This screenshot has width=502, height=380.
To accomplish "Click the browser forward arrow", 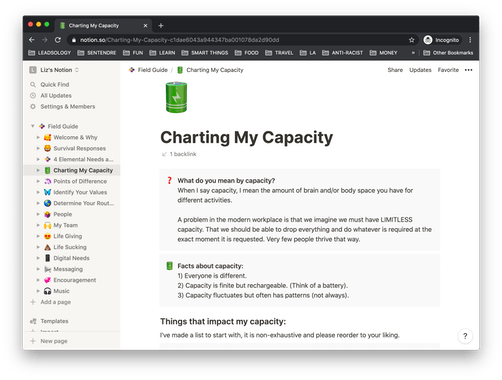I will coord(45,40).
